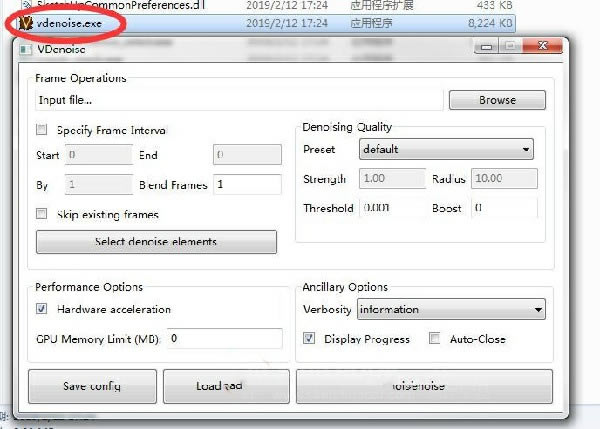The height and width of the screenshot is (429, 600).
Task: Click the Browse button
Action: pyautogui.click(x=497, y=100)
